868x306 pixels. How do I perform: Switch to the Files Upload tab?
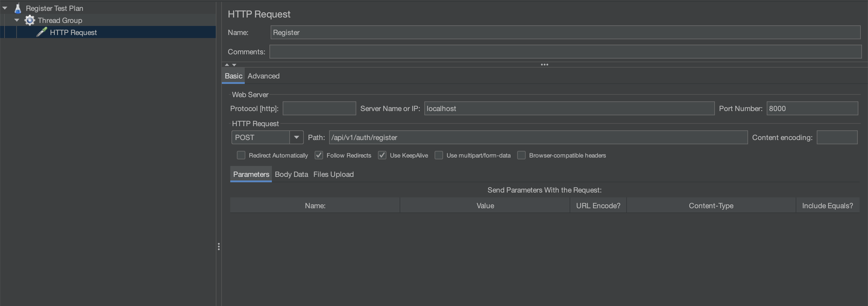pos(333,174)
